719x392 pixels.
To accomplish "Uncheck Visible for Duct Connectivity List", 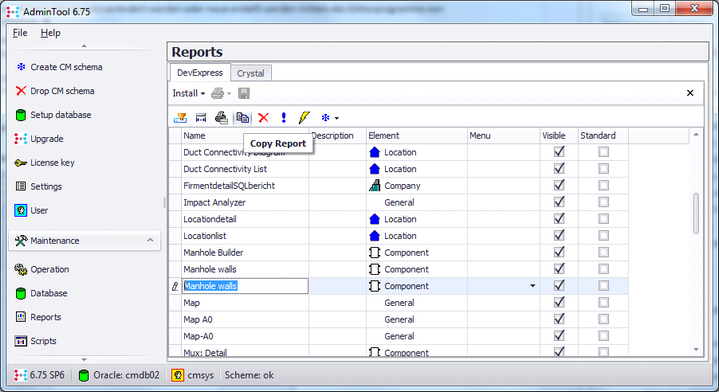I will 559,169.
